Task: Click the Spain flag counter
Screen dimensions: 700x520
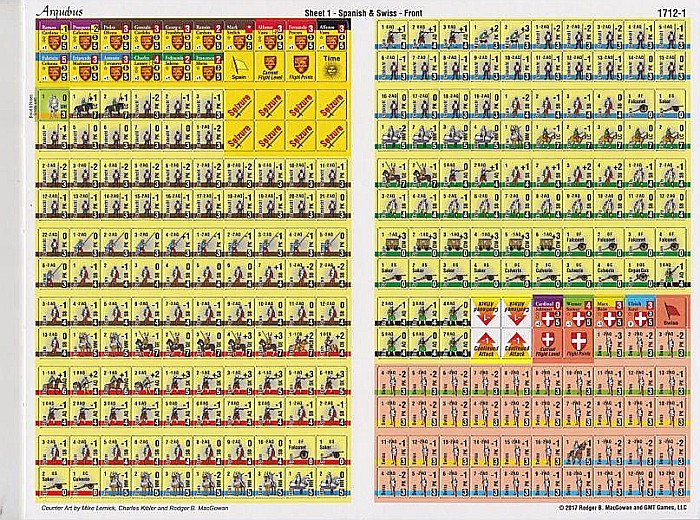Action: [x=239, y=67]
